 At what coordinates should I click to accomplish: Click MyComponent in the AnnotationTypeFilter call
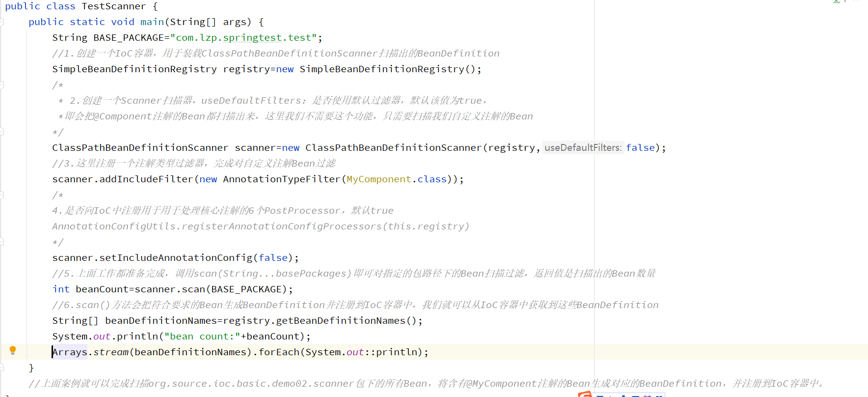click(379, 179)
